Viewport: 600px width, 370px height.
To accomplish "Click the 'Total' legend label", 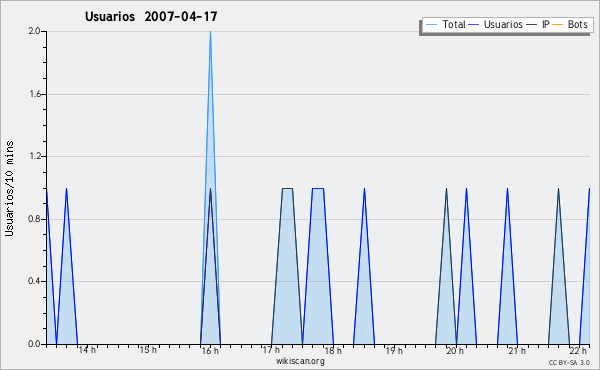I will (453, 24).
